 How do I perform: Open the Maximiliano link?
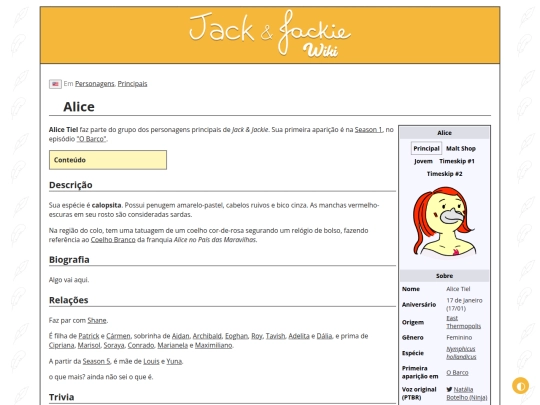[x=214, y=345]
